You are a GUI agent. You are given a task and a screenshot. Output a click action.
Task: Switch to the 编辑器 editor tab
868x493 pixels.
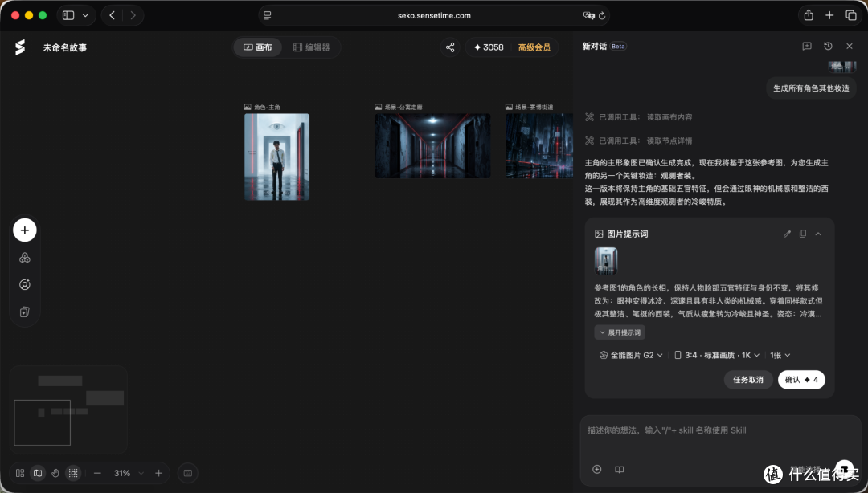tap(311, 47)
